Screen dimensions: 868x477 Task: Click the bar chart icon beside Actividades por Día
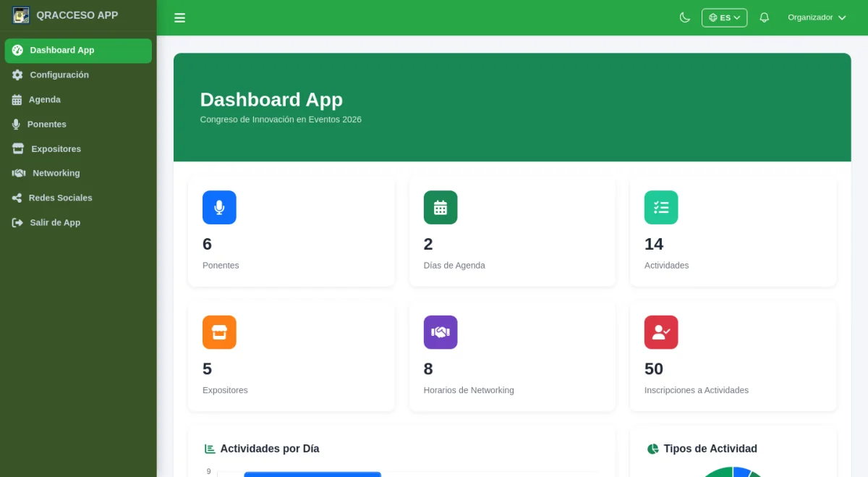click(x=210, y=449)
